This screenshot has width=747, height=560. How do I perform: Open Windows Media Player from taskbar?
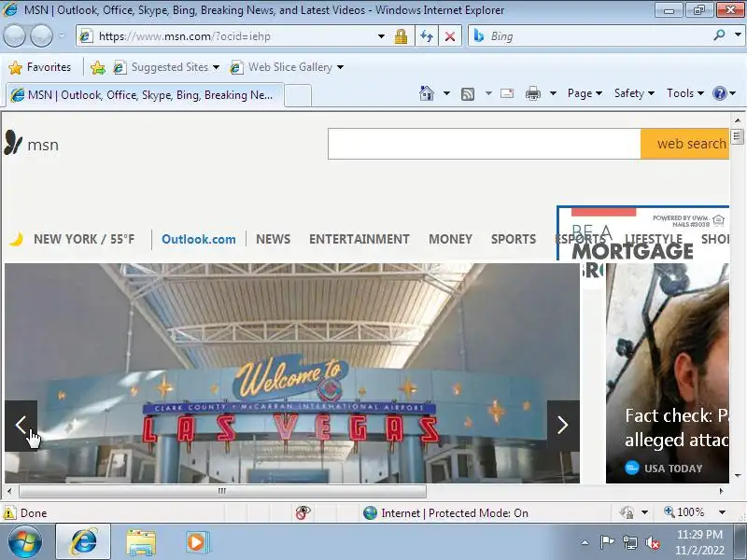pos(196,542)
